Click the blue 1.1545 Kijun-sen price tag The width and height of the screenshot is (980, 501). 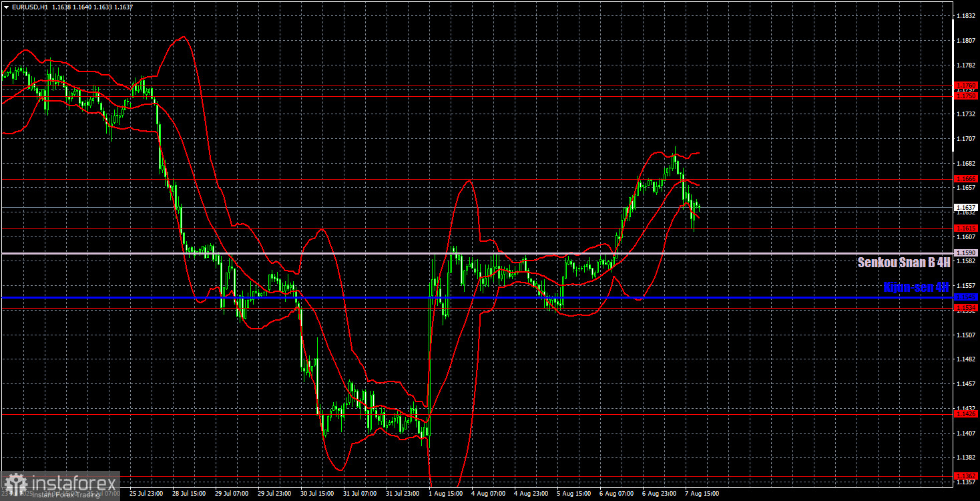[966, 297]
